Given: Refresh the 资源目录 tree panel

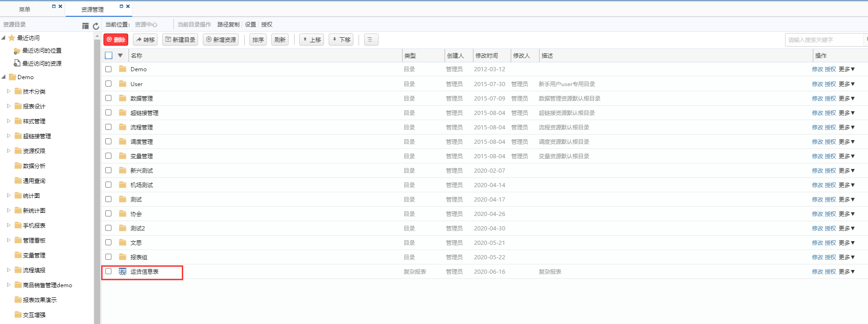Looking at the screenshot, I should coord(96,26).
